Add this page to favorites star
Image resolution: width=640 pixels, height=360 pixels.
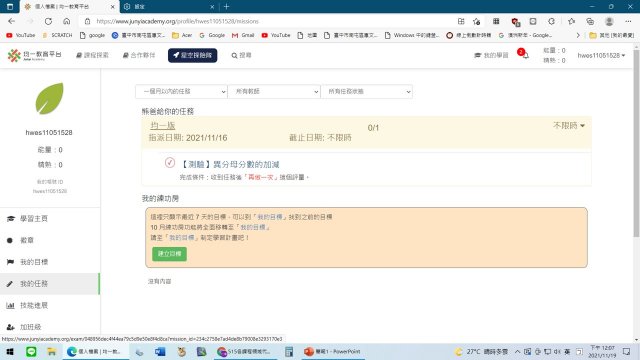[x=476, y=21]
